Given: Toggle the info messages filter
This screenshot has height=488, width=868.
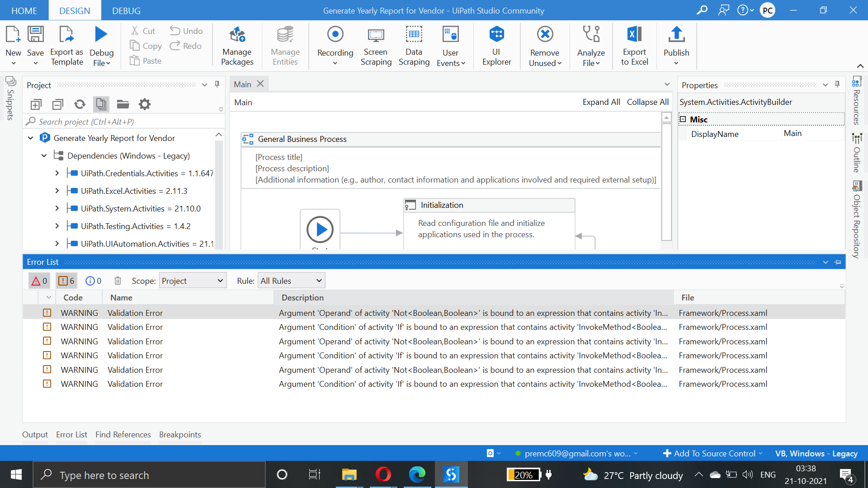Looking at the screenshot, I should point(94,281).
